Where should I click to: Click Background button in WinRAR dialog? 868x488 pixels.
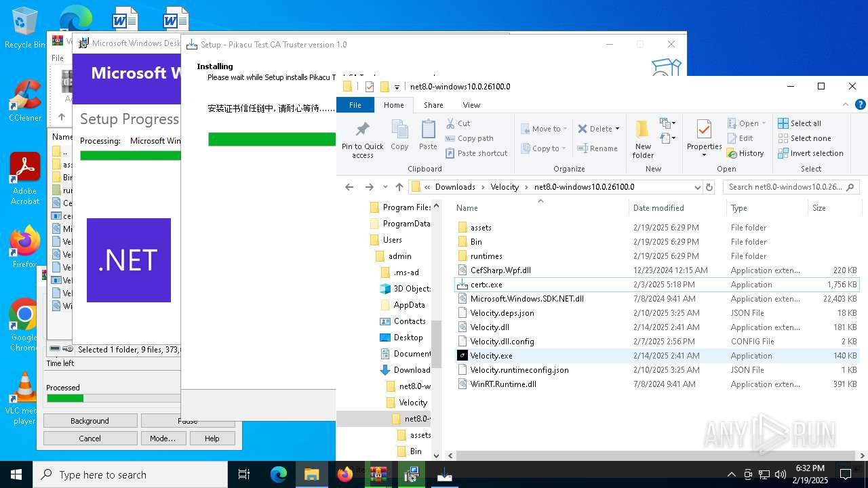[x=90, y=421]
